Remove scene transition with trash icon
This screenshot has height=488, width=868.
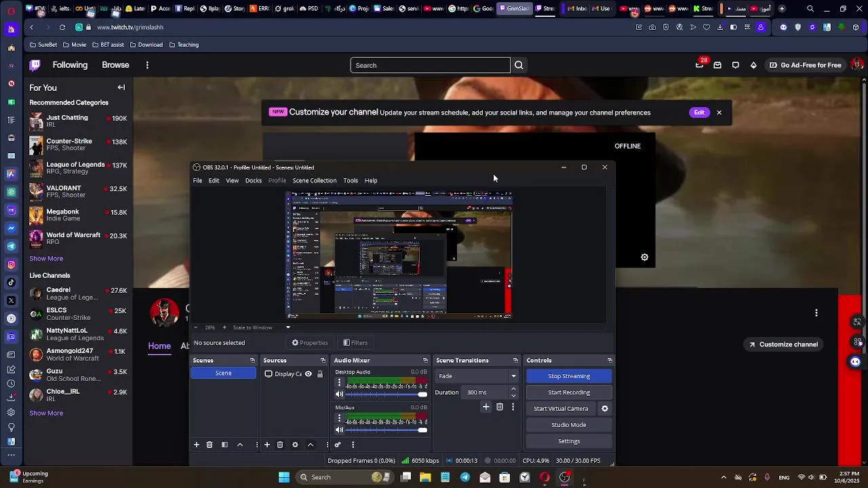point(500,407)
